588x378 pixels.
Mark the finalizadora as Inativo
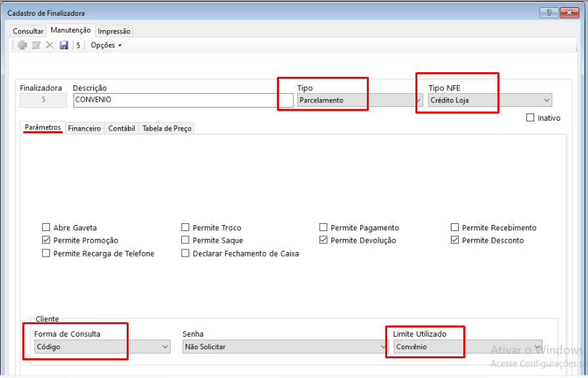[530, 118]
